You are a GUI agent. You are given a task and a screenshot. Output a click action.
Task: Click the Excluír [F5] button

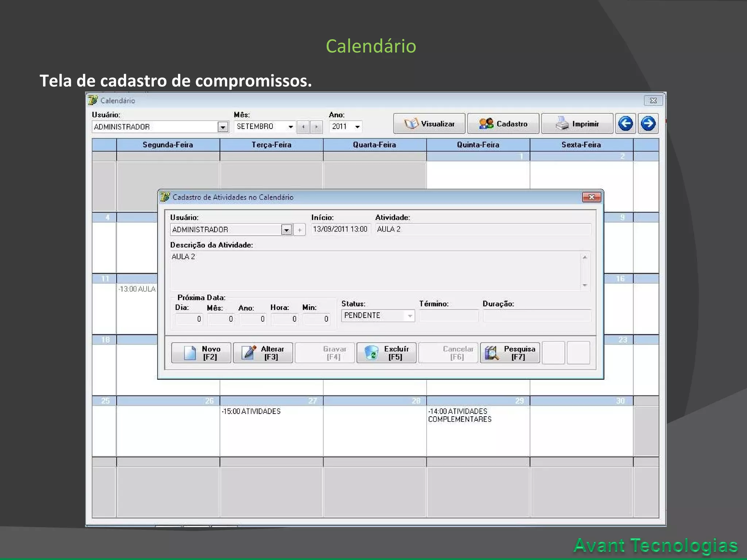click(x=386, y=353)
